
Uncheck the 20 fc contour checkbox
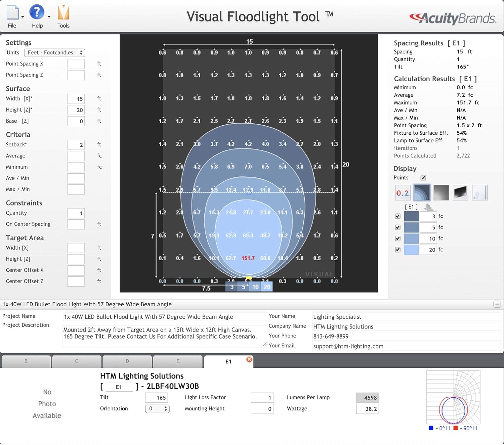[x=398, y=250]
